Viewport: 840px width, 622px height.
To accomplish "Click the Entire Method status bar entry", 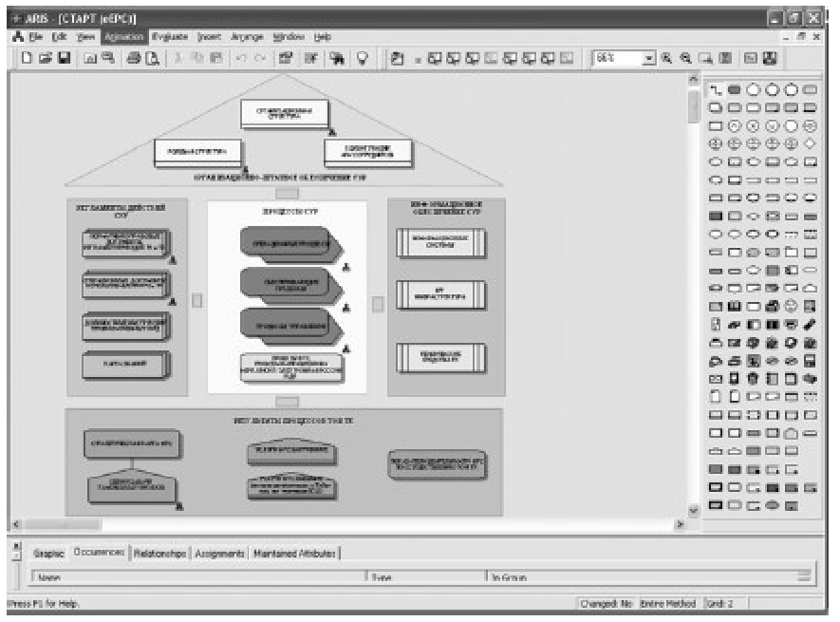I will [668, 604].
